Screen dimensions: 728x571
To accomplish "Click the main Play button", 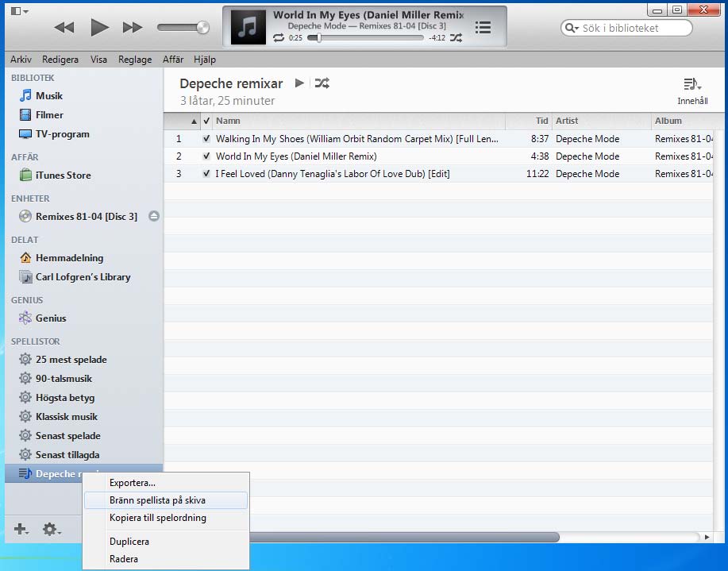I will [99, 28].
